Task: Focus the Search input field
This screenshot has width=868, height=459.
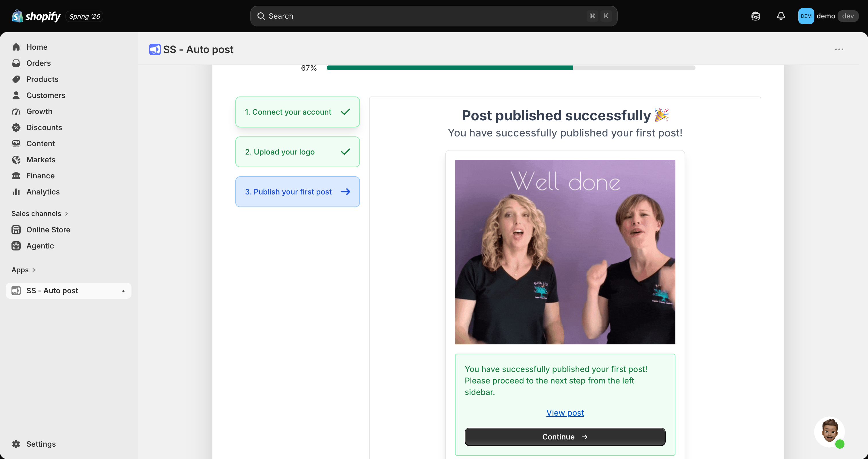Action: [x=434, y=16]
